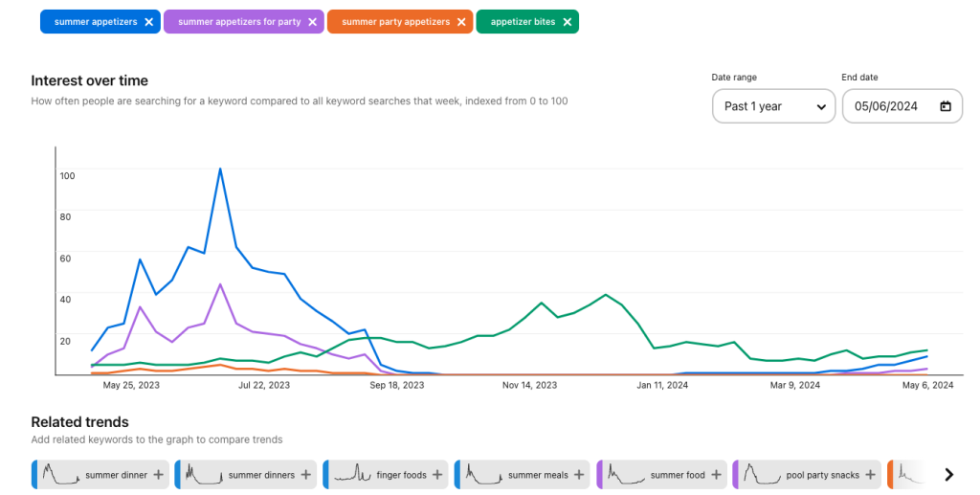Open the calendar picker icon

pyautogui.click(x=946, y=106)
